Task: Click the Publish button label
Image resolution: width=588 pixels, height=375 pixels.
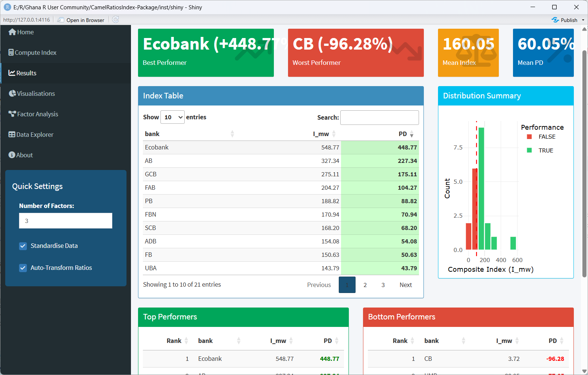Action: click(x=569, y=20)
